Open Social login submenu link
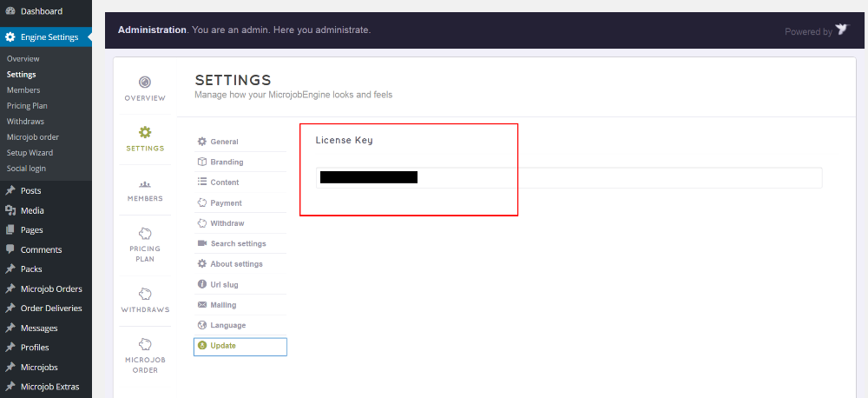This screenshot has width=868, height=398. 26,169
